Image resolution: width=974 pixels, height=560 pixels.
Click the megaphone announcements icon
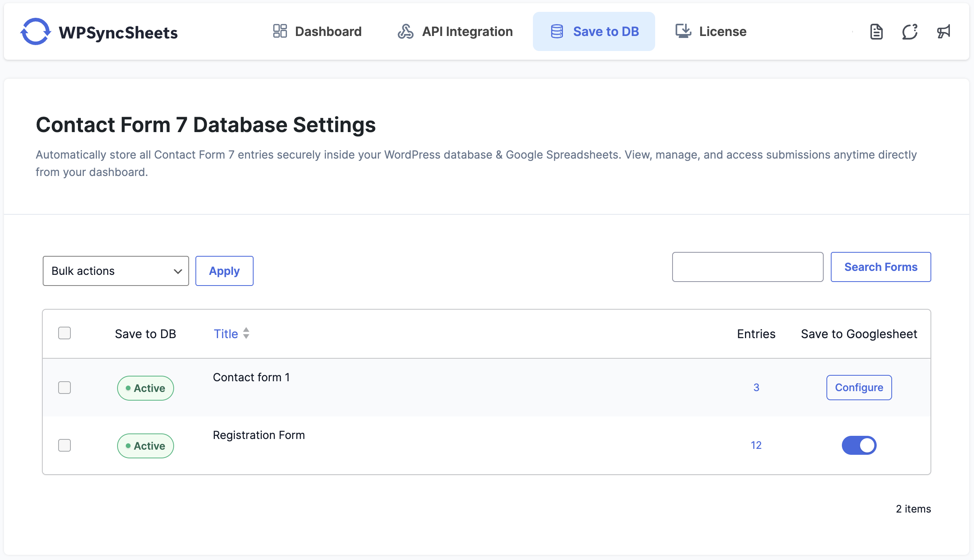(x=944, y=32)
